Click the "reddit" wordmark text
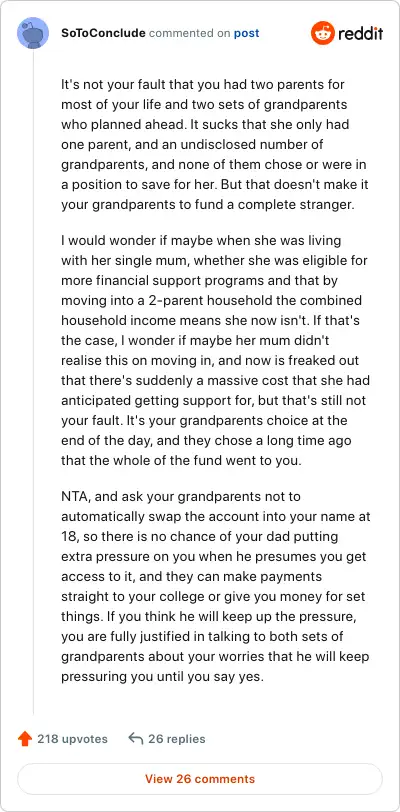The height and width of the screenshot is (812, 400). pyautogui.click(x=361, y=34)
